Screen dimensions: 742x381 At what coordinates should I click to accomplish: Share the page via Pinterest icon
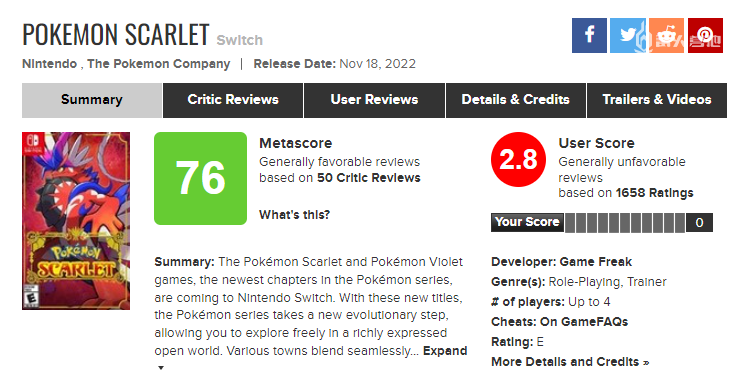(x=705, y=35)
